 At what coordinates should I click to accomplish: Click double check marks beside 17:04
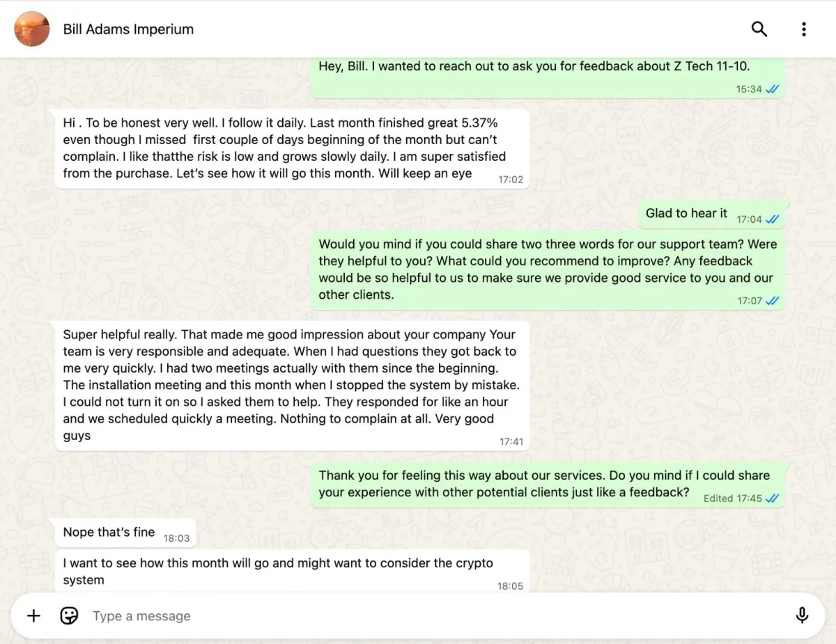[772, 219]
